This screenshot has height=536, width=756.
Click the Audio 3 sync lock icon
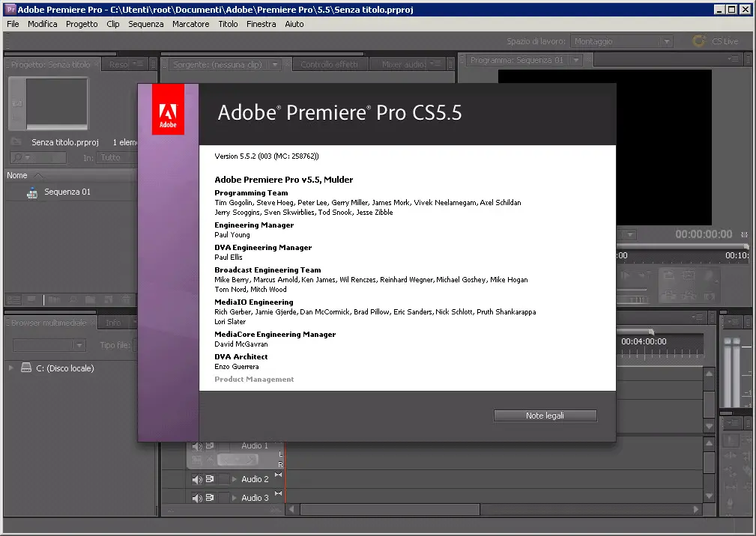tap(210, 498)
